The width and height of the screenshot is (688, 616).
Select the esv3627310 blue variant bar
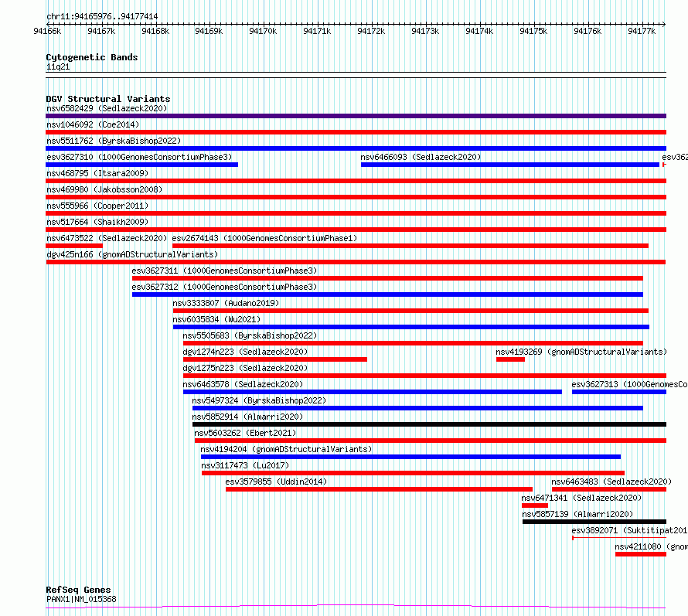tap(141, 165)
